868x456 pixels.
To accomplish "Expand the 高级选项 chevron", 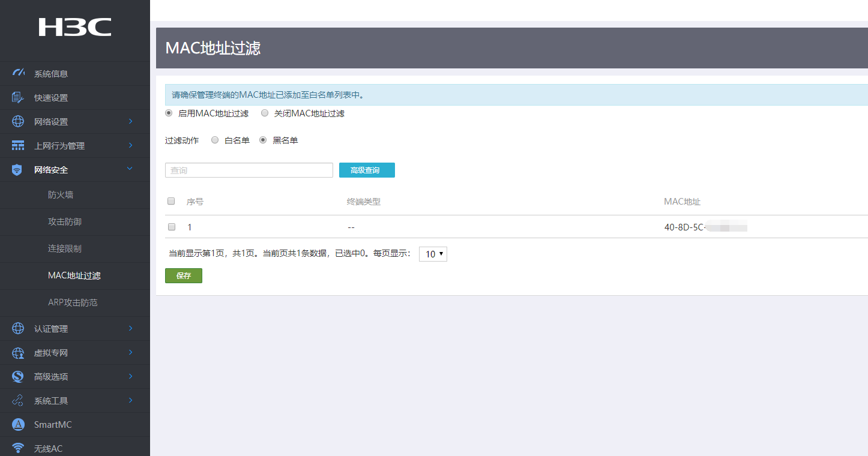I will click(130, 377).
